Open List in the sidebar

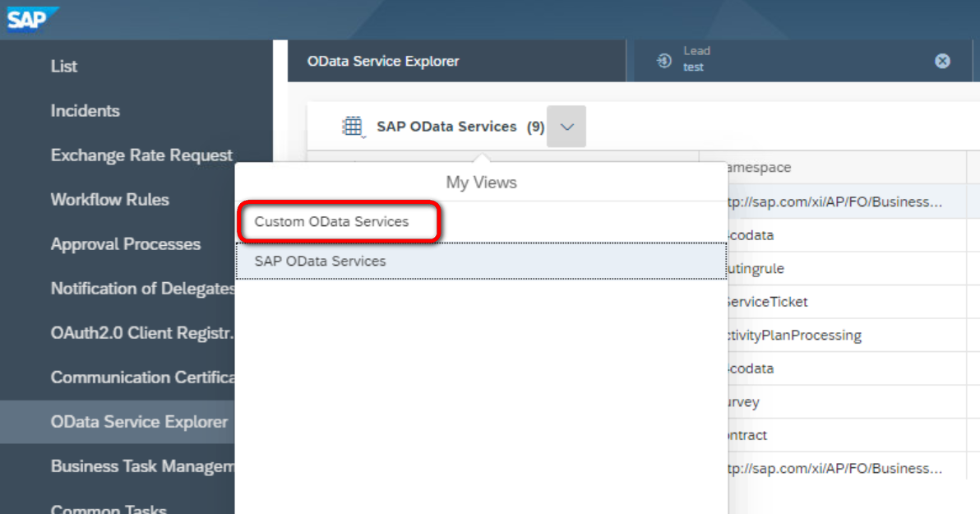point(64,67)
